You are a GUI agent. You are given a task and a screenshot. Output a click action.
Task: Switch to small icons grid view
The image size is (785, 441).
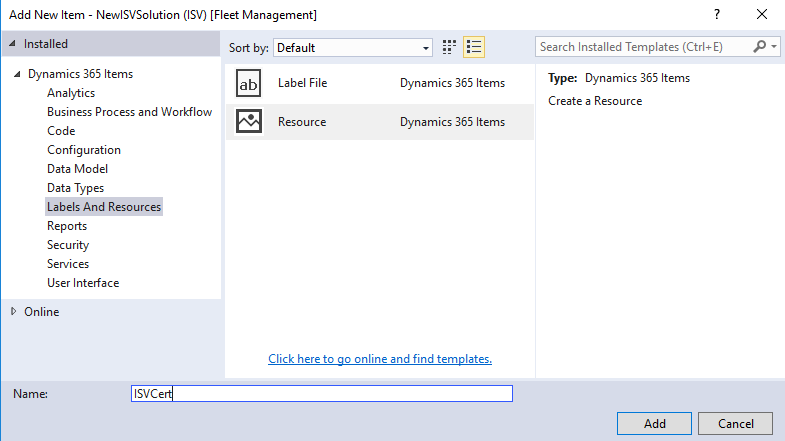point(449,47)
